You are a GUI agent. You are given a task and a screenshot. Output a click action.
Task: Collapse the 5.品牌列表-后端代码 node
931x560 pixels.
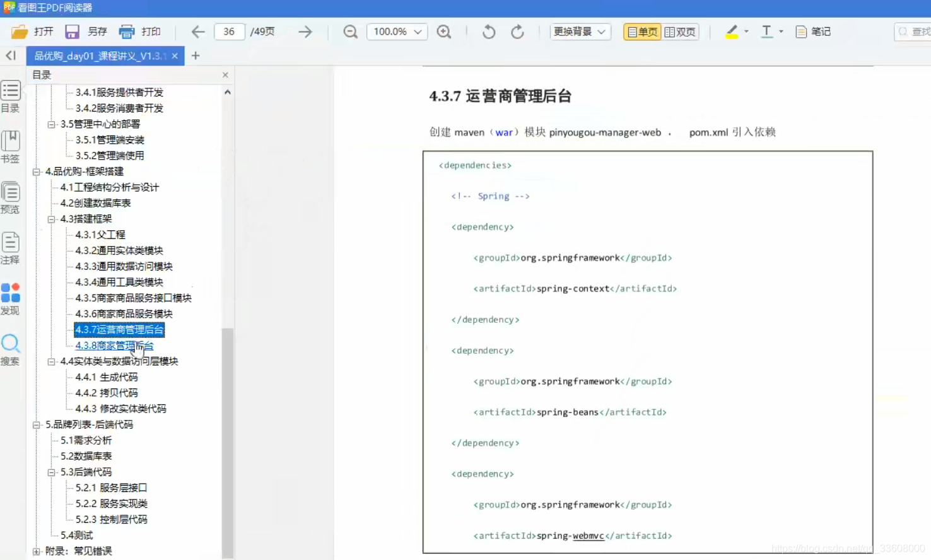tap(37, 425)
